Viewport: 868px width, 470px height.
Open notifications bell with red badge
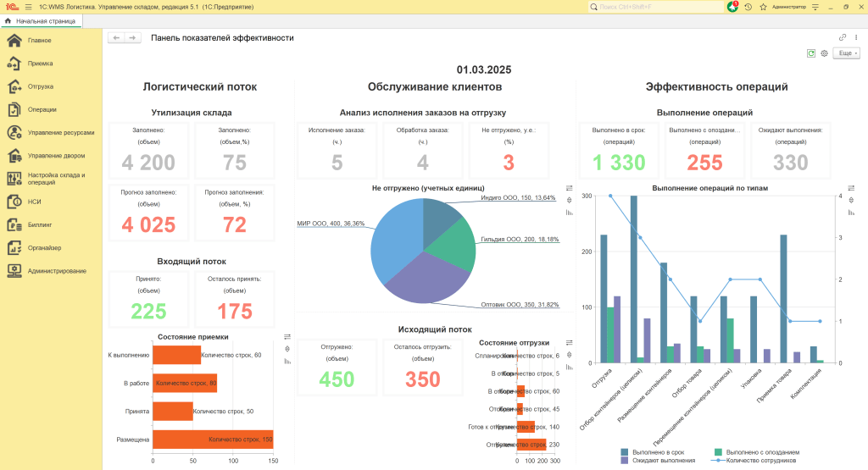click(x=732, y=7)
